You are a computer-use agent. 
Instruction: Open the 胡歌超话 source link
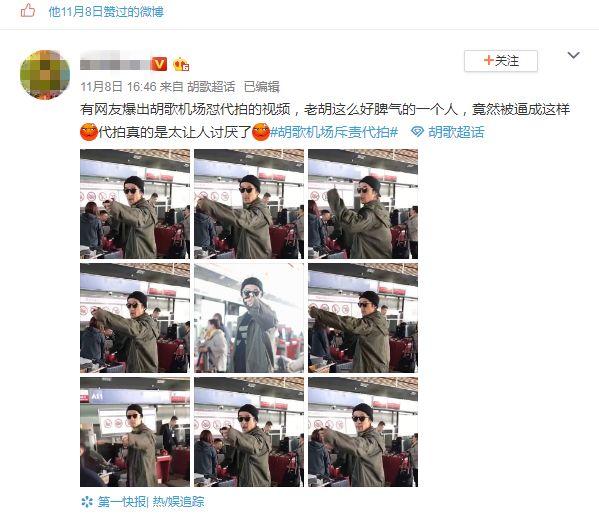pyautogui.click(x=211, y=87)
